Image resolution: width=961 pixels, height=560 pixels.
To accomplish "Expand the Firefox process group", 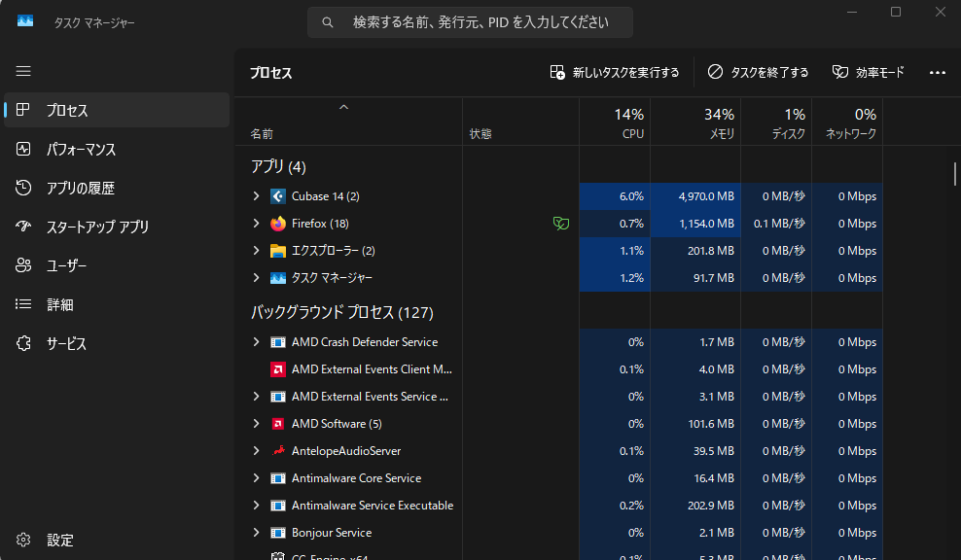I will (256, 224).
